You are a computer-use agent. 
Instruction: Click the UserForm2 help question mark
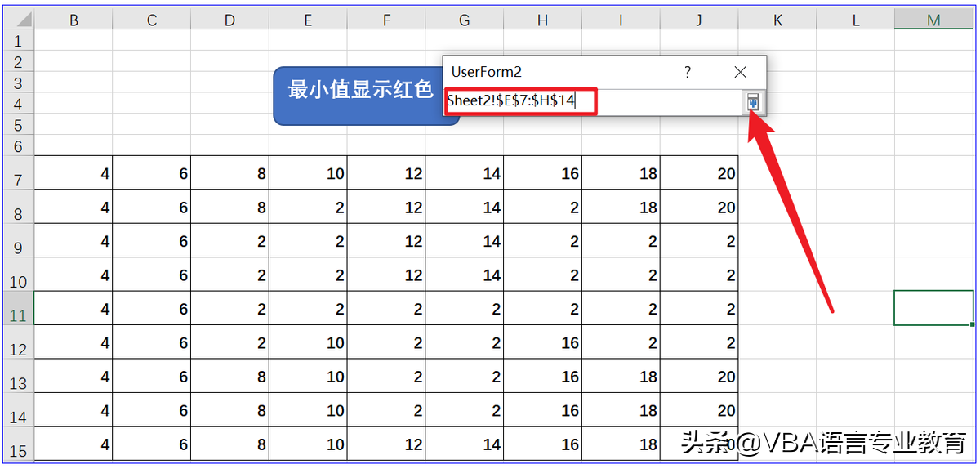tap(688, 72)
